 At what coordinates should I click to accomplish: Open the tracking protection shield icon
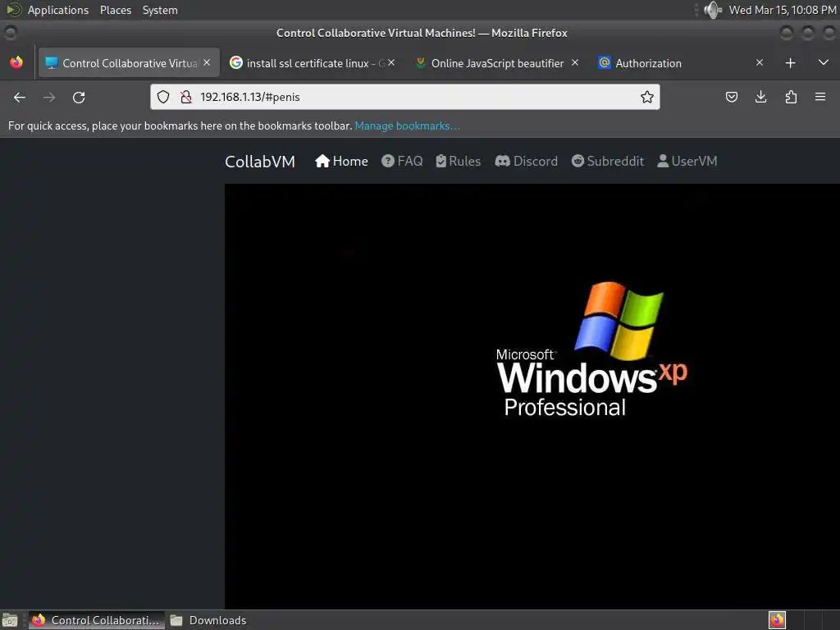pos(163,97)
